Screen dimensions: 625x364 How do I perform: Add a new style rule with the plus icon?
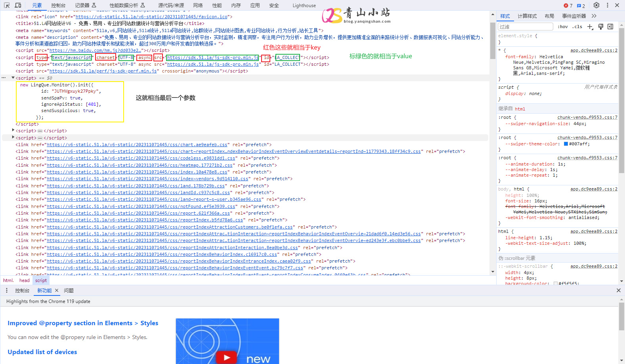pos(590,27)
